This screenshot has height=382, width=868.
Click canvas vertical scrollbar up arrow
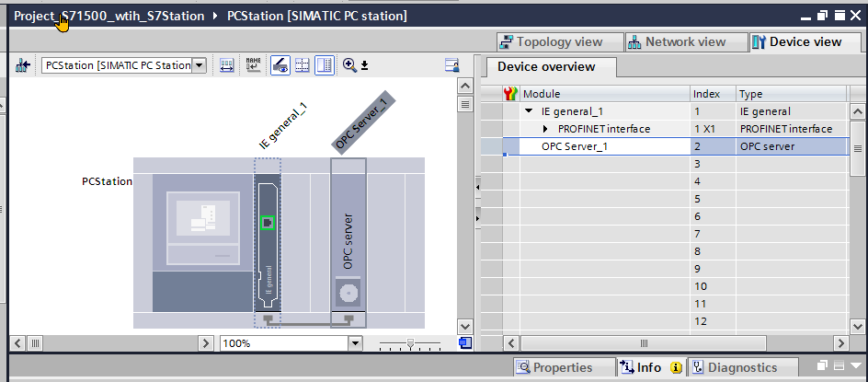pos(465,86)
